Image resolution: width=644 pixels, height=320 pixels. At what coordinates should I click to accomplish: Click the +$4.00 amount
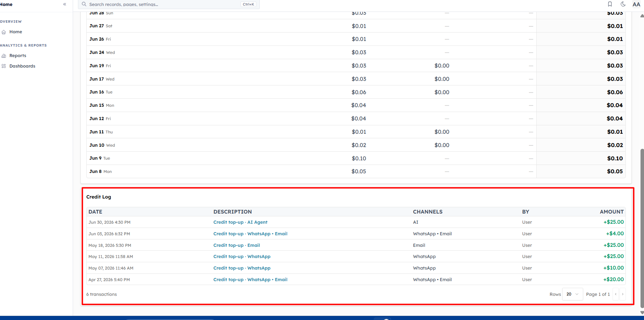[615, 234]
